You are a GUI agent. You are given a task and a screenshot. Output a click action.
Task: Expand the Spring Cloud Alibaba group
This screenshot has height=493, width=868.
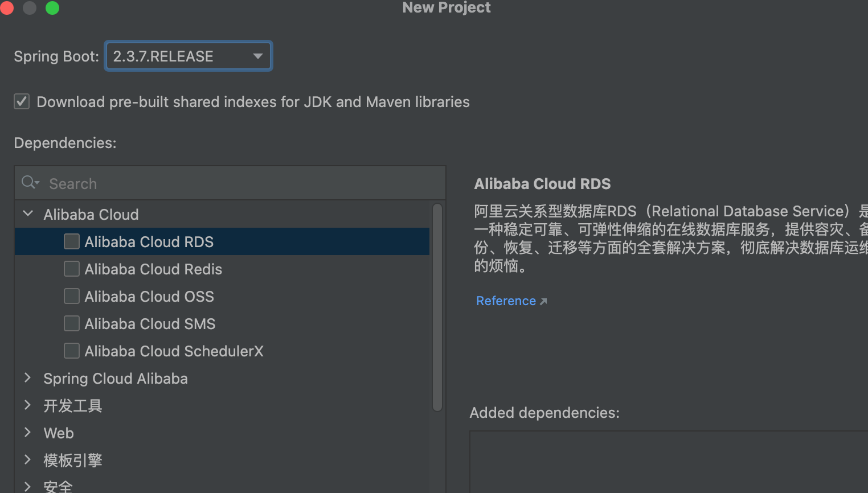(x=27, y=377)
